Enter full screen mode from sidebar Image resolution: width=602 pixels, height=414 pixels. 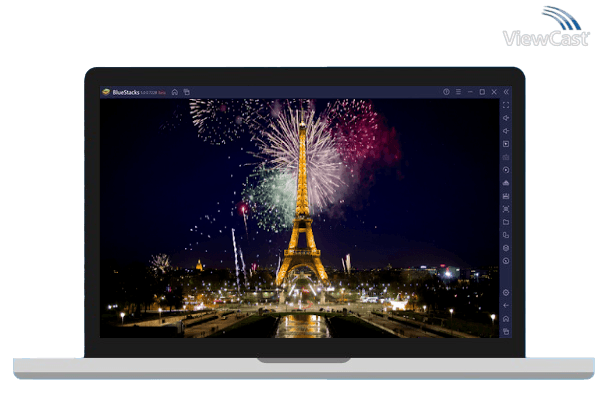pos(506,105)
